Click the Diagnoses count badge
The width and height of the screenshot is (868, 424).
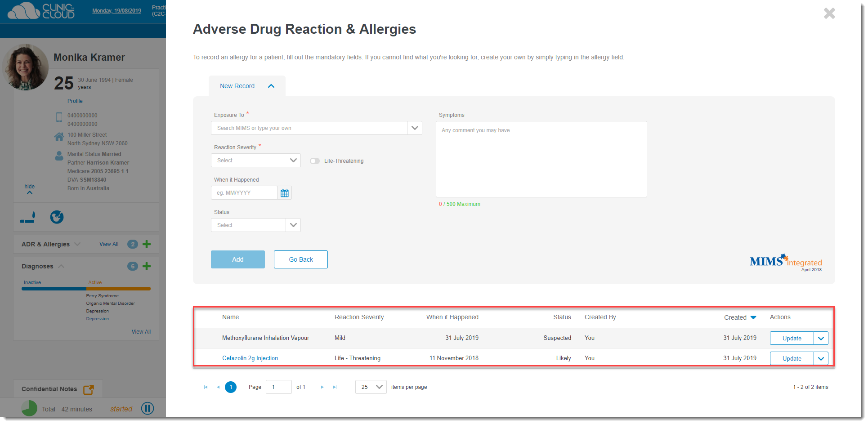[133, 266]
